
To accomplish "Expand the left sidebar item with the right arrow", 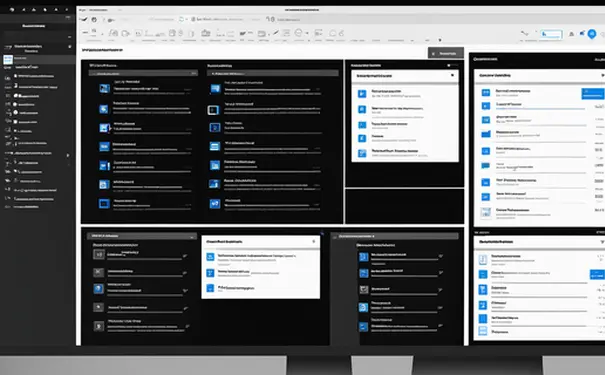I will click(x=68, y=155).
